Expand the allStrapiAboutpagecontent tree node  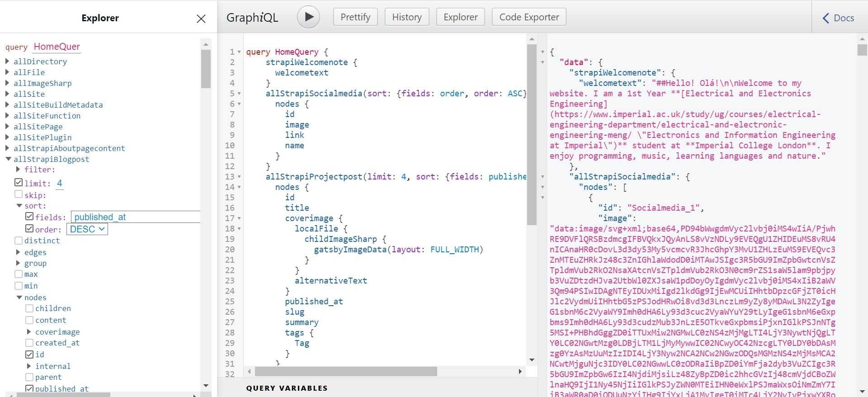tap(8, 148)
